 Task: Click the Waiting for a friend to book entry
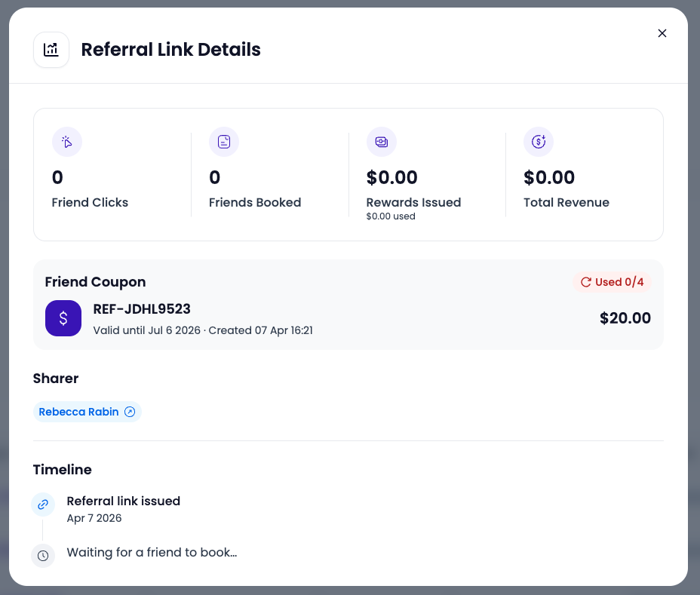click(x=152, y=553)
